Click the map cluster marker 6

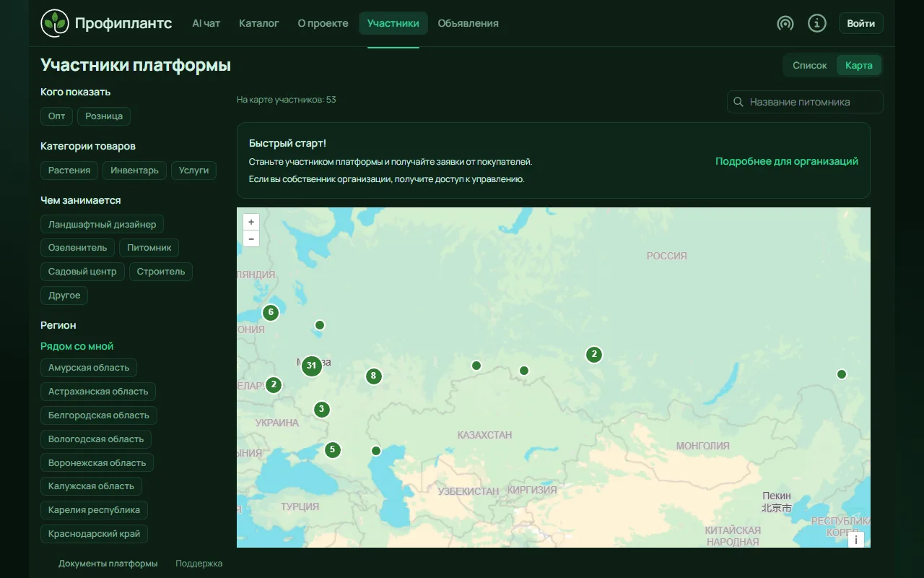click(x=271, y=313)
